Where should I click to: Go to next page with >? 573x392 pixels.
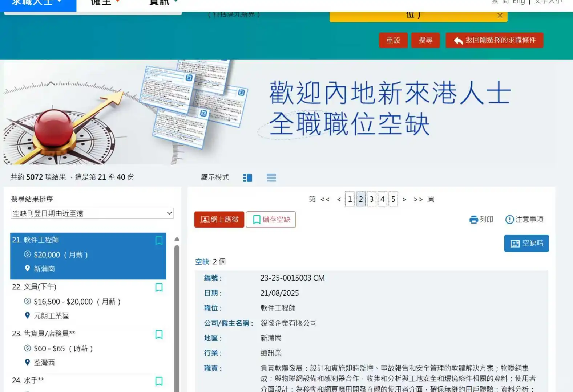click(404, 199)
